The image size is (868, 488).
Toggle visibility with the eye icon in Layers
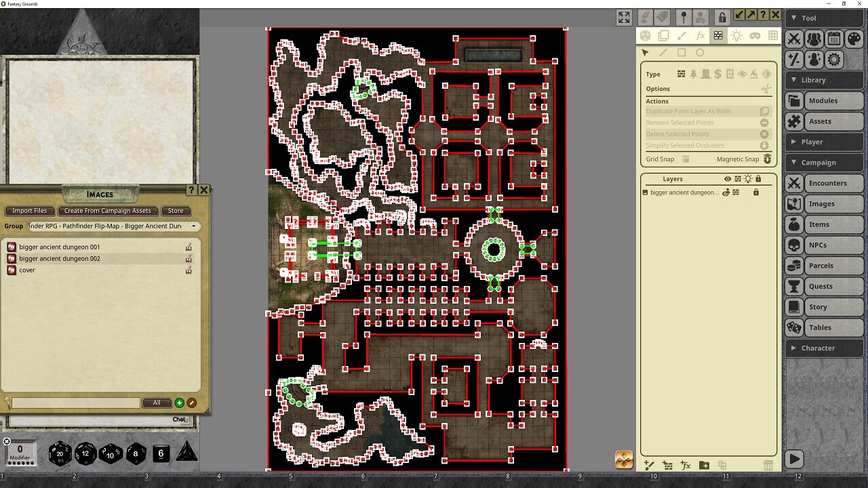(728, 179)
